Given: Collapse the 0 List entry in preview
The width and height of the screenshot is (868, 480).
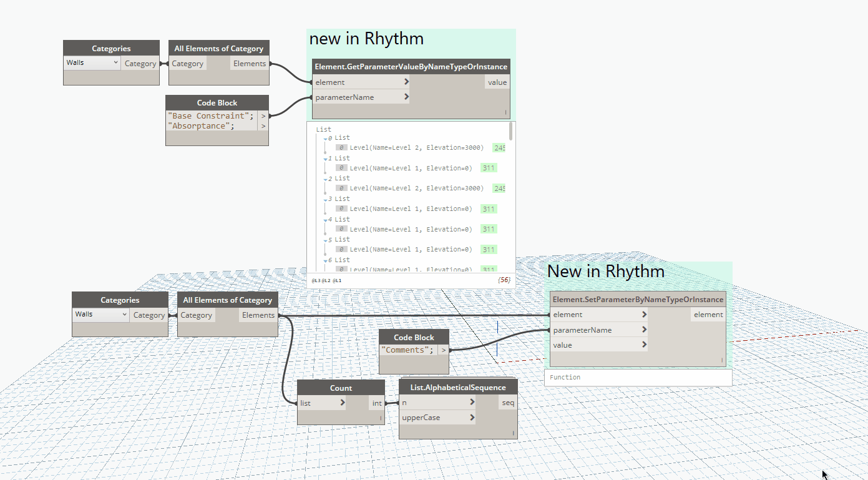Looking at the screenshot, I should pos(326,138).
